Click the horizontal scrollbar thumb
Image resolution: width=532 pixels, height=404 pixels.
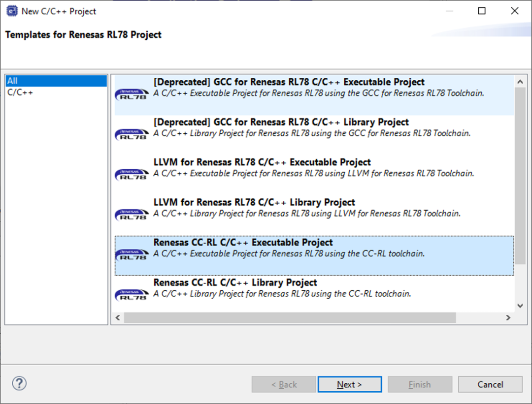point(290,317)
